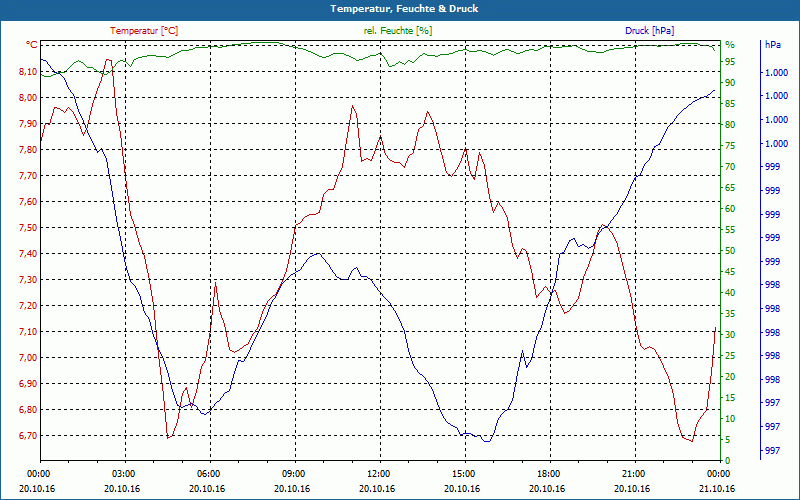Click the '00:00 21.10.16' time axis label

pyautogui.click(x=717, y=481)
